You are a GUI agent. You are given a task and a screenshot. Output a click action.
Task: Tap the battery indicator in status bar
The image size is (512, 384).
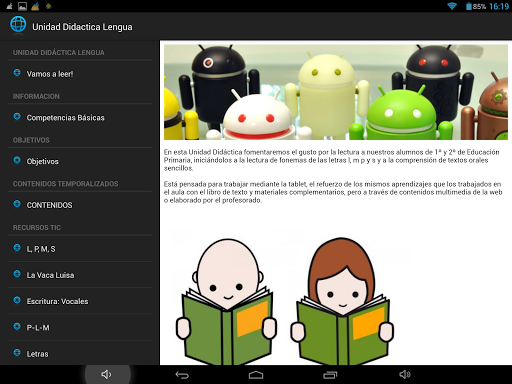[476, 6]
